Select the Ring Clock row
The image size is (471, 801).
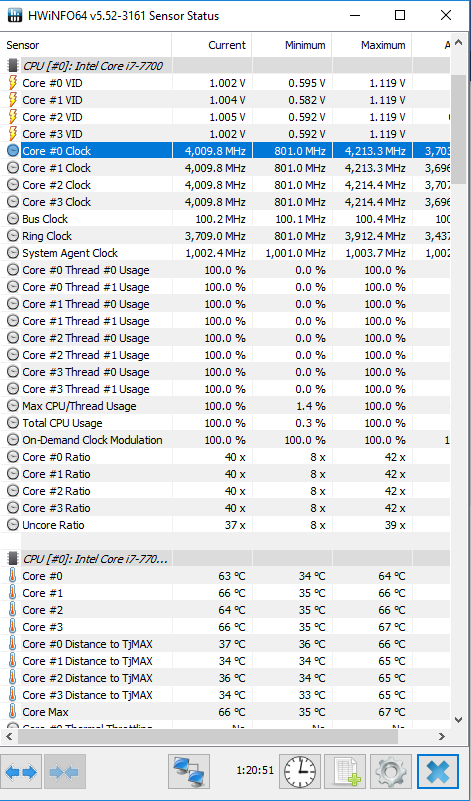click(x=225, y=236)
